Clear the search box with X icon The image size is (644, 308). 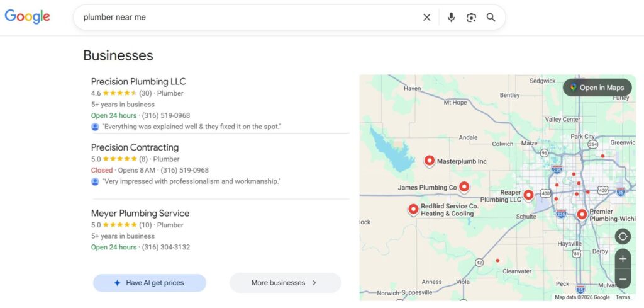coord(427,17)
